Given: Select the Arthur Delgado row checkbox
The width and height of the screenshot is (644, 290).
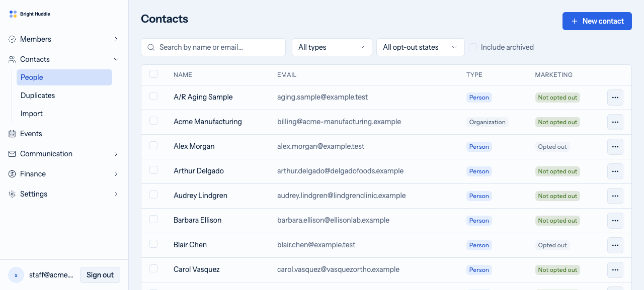Looking at the screenshot, I should tap(153, 170).
